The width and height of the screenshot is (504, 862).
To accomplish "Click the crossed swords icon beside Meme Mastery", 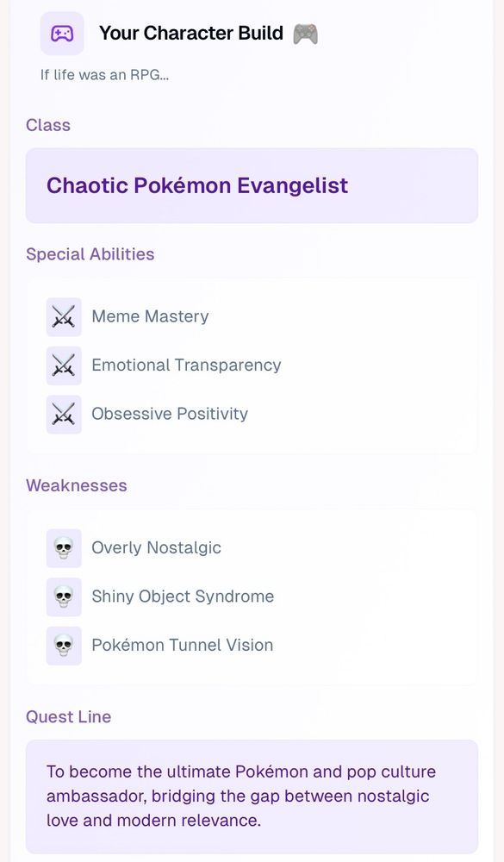I will coord(64,316).
